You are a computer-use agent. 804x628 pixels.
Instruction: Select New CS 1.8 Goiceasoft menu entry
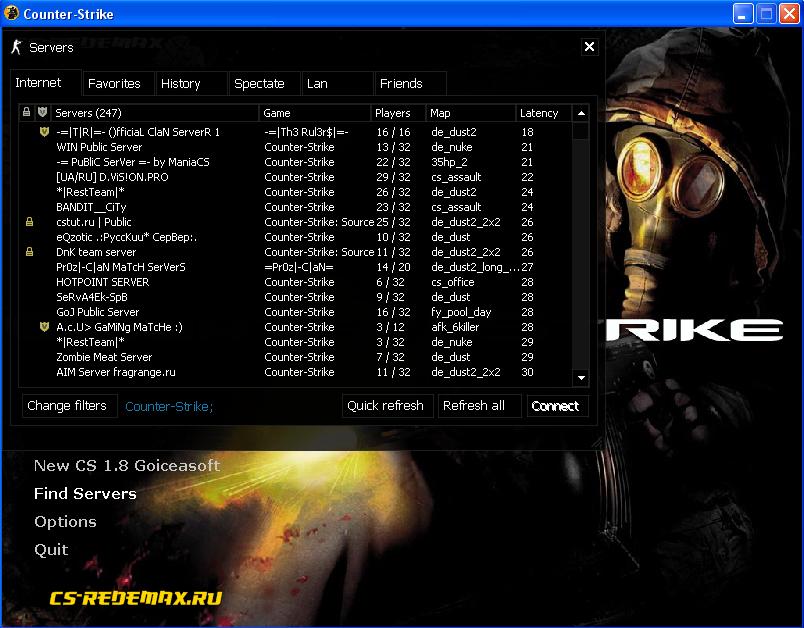(x=127, y=465)
